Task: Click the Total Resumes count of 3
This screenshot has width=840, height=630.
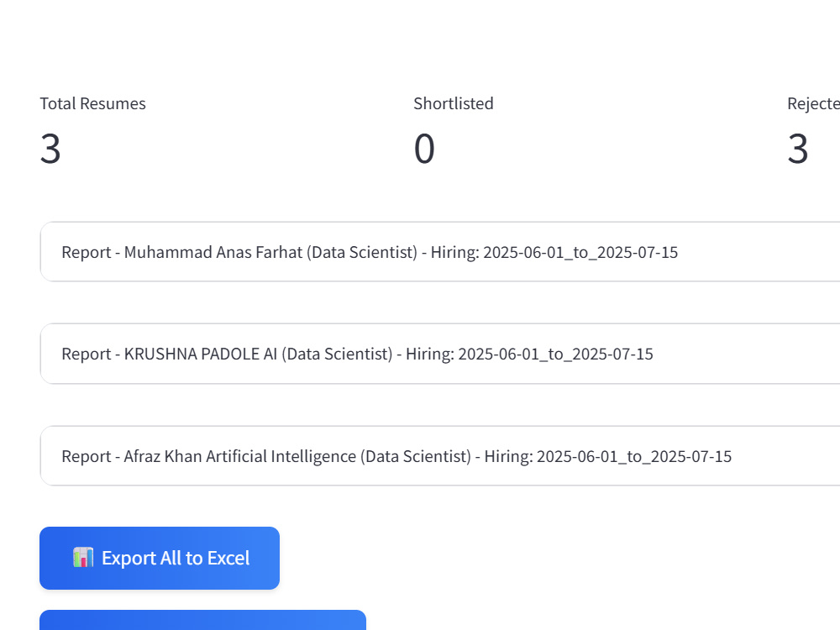Action: 50,149
